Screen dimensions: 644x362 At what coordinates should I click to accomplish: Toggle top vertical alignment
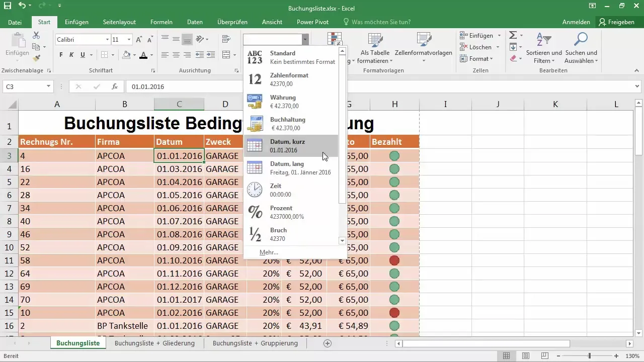click(165, 39)
